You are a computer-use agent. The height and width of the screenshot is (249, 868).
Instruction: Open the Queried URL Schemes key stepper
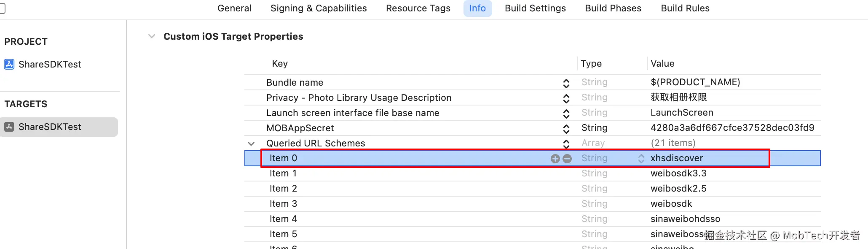(566, 144)
